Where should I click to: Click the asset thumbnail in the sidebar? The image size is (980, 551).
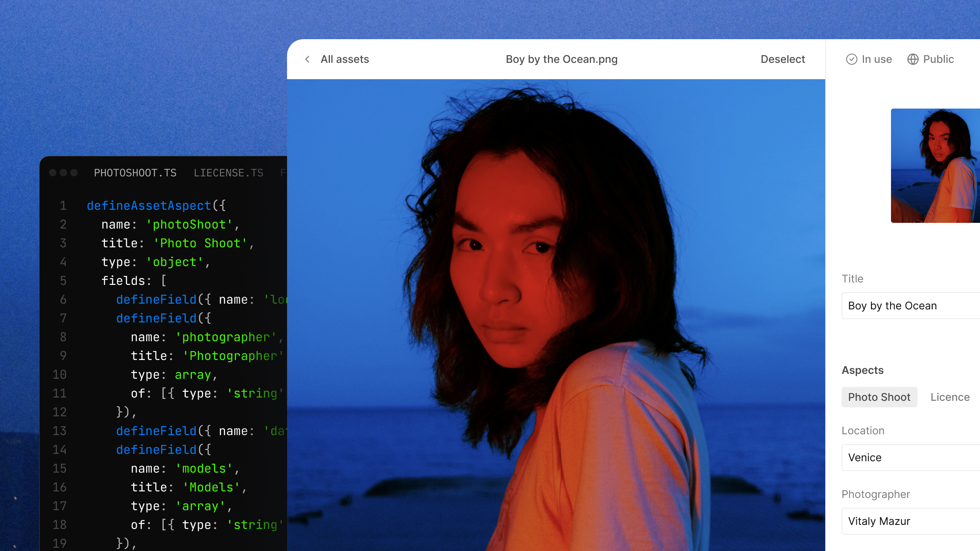pyautogui.click(x=935, y=166)
